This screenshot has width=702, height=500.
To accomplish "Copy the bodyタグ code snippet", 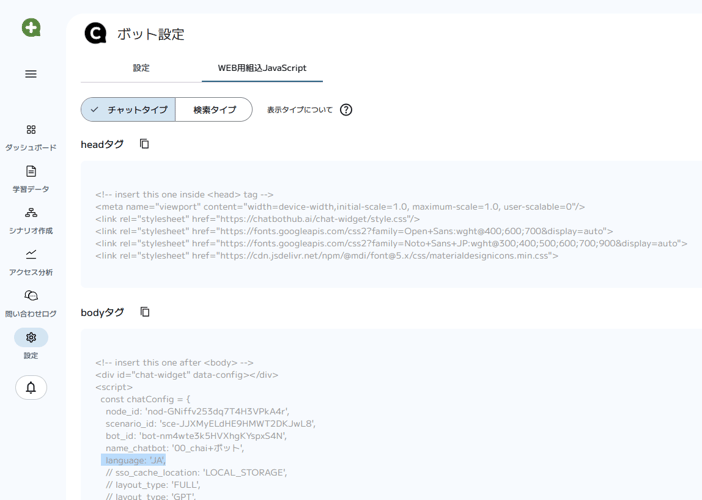I will pos(145,312).
